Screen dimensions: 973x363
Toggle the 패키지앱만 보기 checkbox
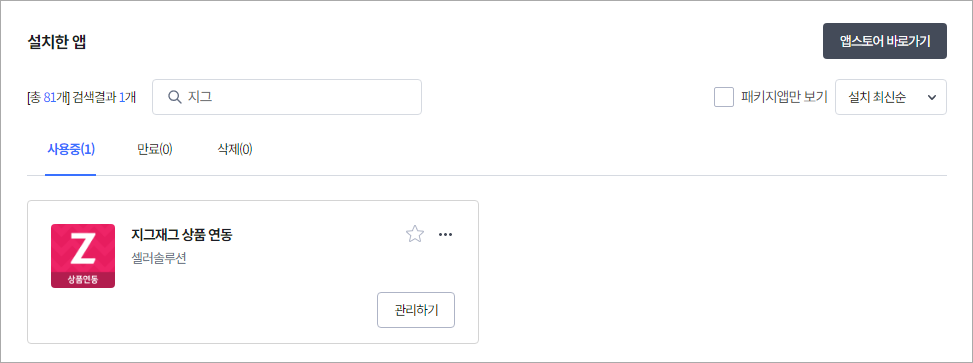724,97
